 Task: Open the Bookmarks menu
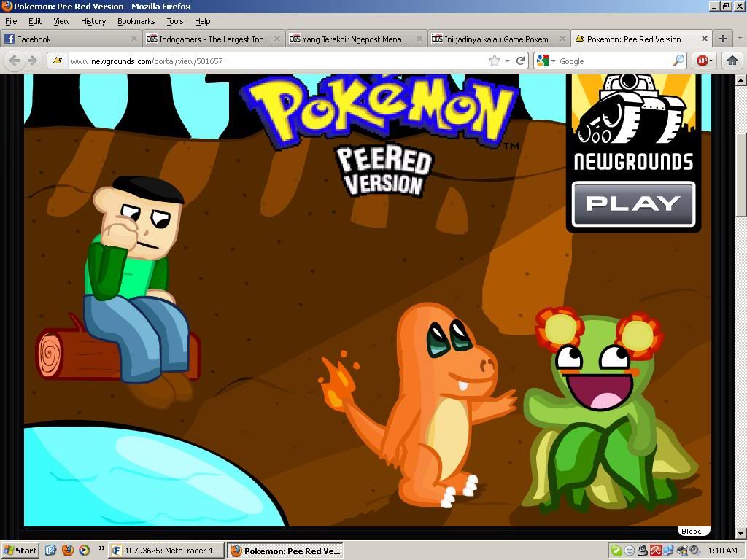coord(136,21)
